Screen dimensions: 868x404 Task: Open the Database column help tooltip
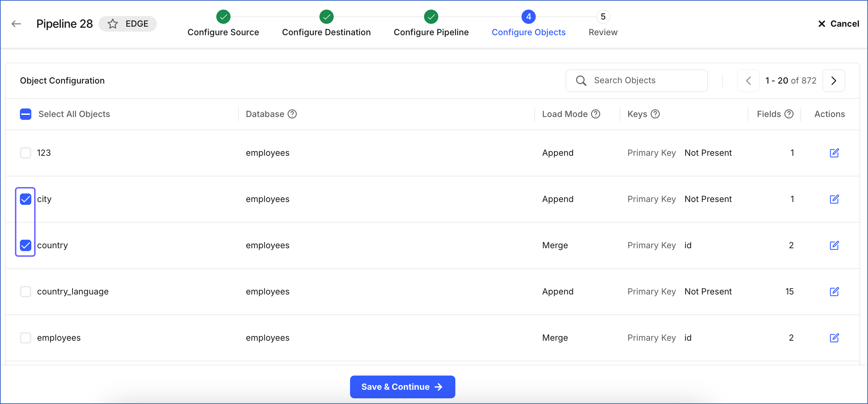[292, 114]
